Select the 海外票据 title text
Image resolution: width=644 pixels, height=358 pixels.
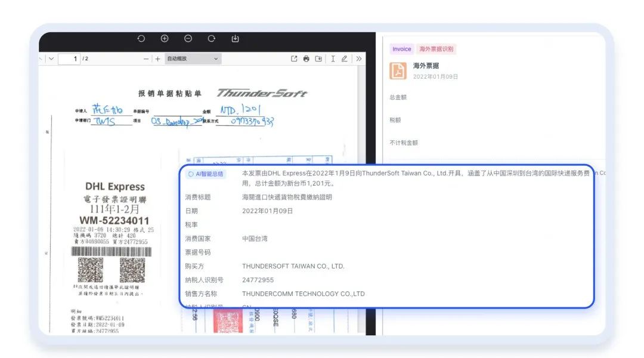pos(426,66)
